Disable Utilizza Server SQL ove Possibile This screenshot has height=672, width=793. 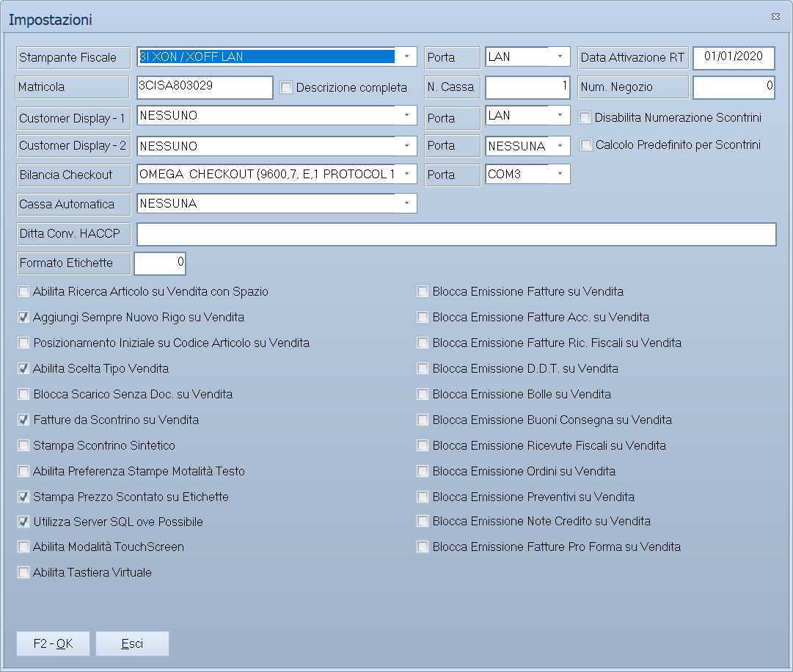23,522
